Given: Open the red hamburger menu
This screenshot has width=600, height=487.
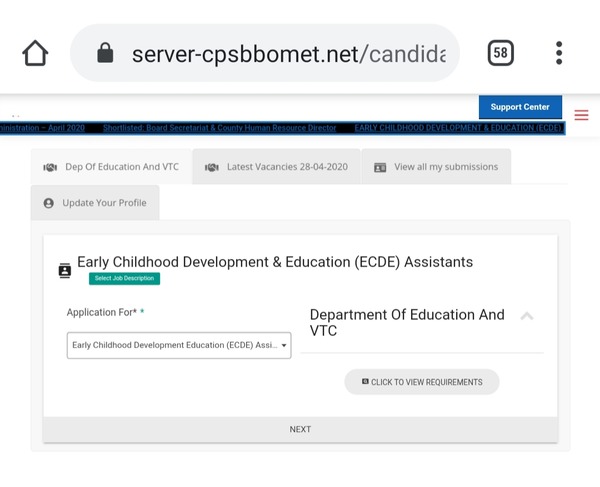Looking at the screenshot, I should click(x=581, y=115).
